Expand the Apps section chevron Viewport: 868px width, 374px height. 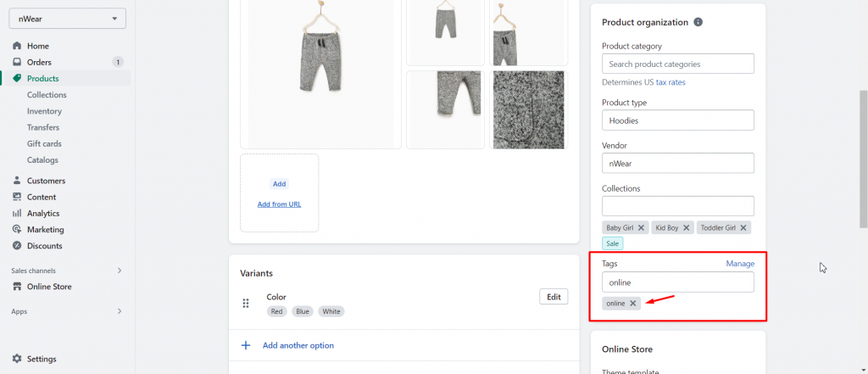point(120,311)
